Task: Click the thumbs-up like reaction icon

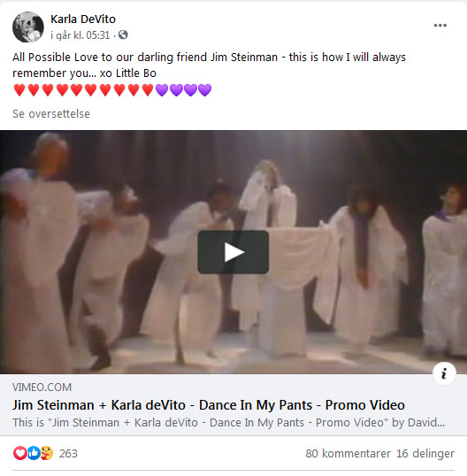Action: click(34, 453)
